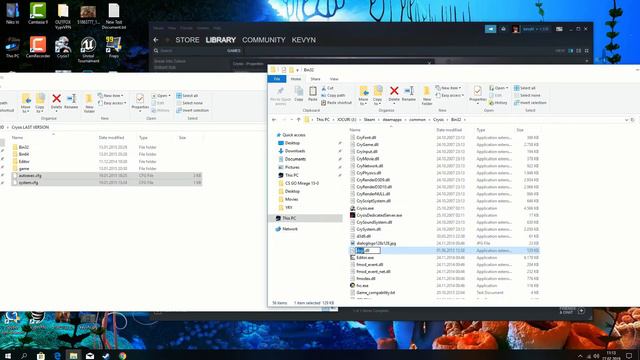Click Select none in Bin32 window ribbon

coord(527,96)
